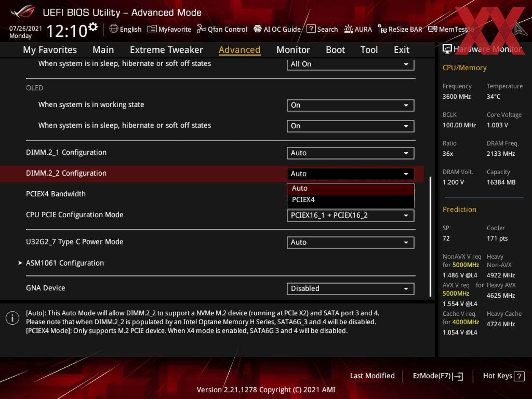Screen dimensions: 532x399
Task: Click the CPU/Memory heading
Action: coord(464,68)
